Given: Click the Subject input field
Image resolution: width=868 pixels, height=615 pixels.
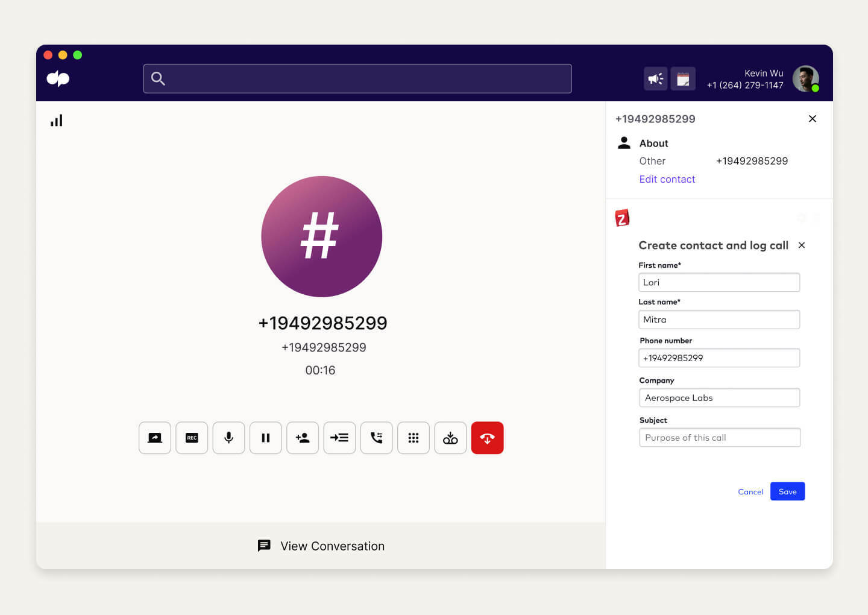Looking at the screenshot, I should (x=719, y=437).
